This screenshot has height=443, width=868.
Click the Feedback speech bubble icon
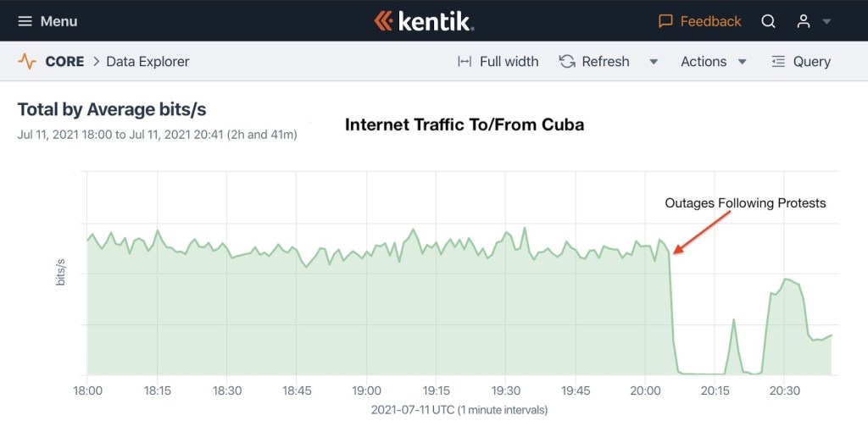tap(665, 21)
